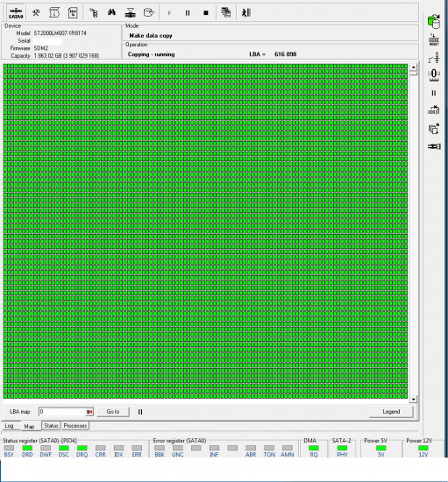Image resolution: width=448 pixels, height=482 pixels.
Task: Click the green DSC status indicator
Action: pyautogui.click(x=64, y=448)
